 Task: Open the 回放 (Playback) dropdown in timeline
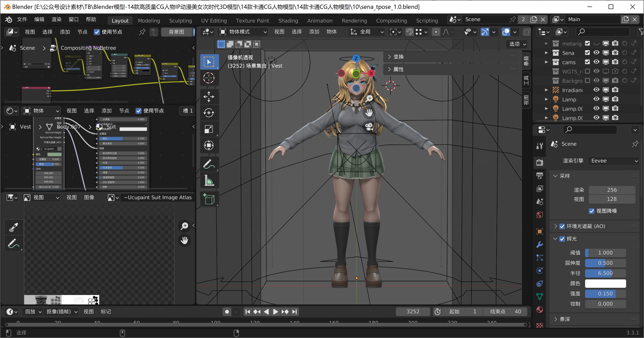[x=33, y=312]
